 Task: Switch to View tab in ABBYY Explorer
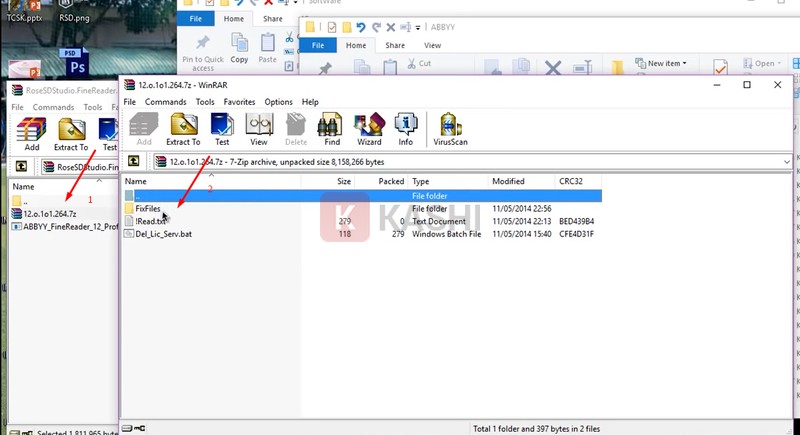pos(432,45)
